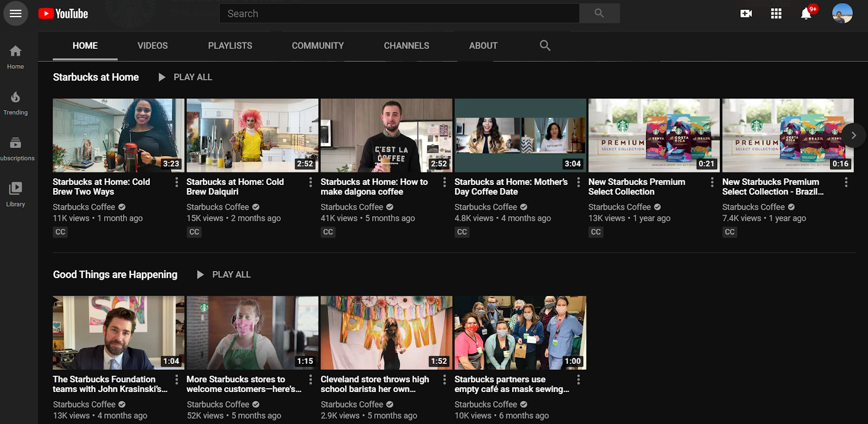Open options for John Krasinski video
868x424 pixels.
click(x=176, y=380)
